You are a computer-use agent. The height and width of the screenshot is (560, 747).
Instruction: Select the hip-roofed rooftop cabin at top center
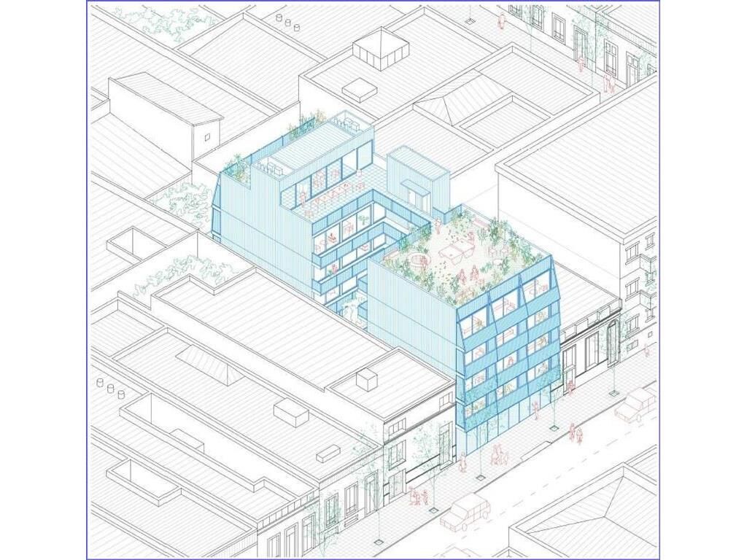click(381, 47)
